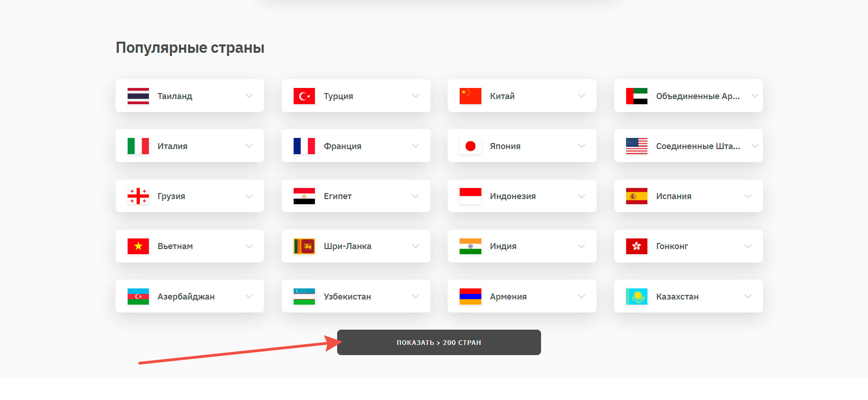Click the Egypt flag icon
This screenshot has width=868, height=400.
(304, 196)
